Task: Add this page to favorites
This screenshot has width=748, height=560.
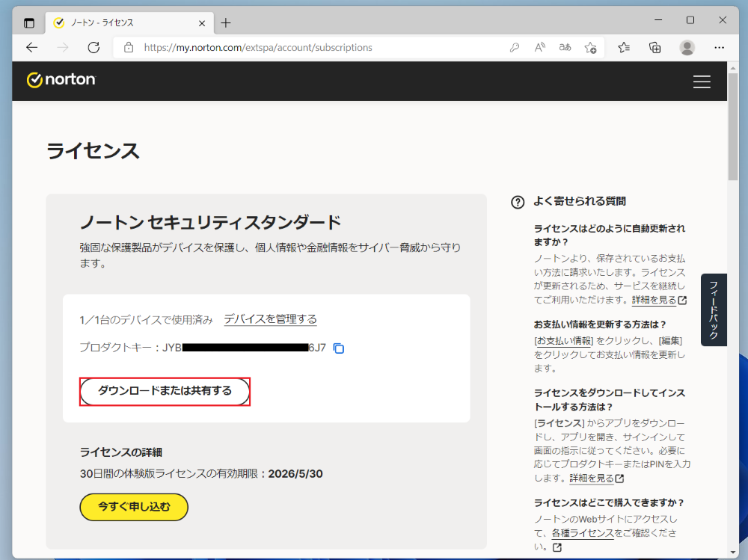Action: tap(590, 47)
